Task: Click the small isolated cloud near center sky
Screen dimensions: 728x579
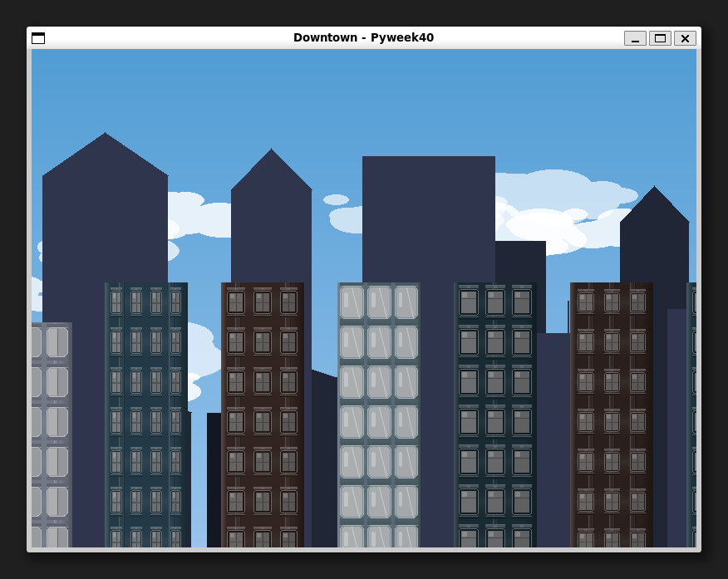Action: point(336,199)
